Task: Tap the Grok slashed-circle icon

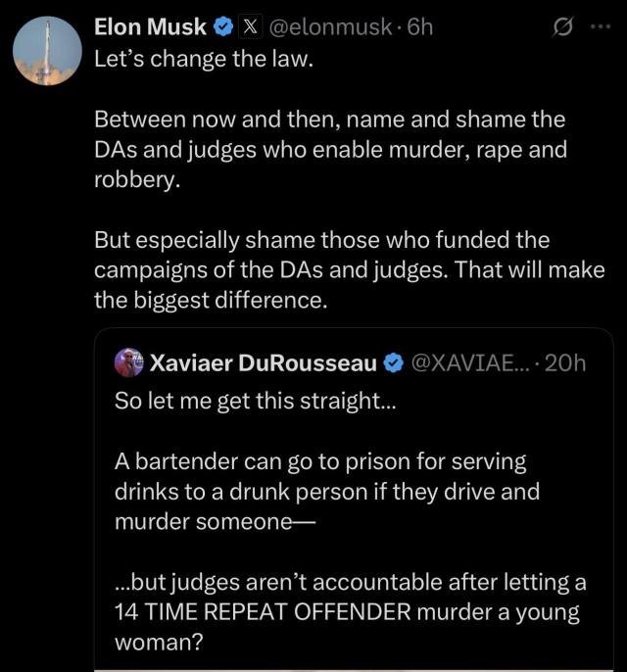Action: click(562, 28)
